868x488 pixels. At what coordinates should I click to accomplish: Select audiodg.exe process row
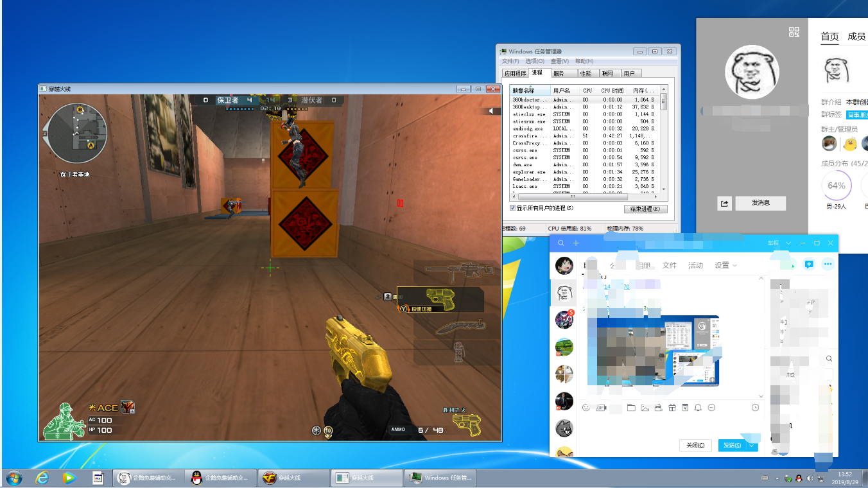click(x=585, y=128)
